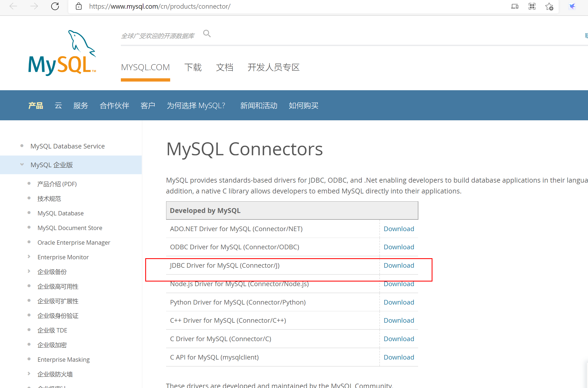Download the Python Connector driver
The width and height of the screenshot is (588, 388).
click(x=399, y=302)
